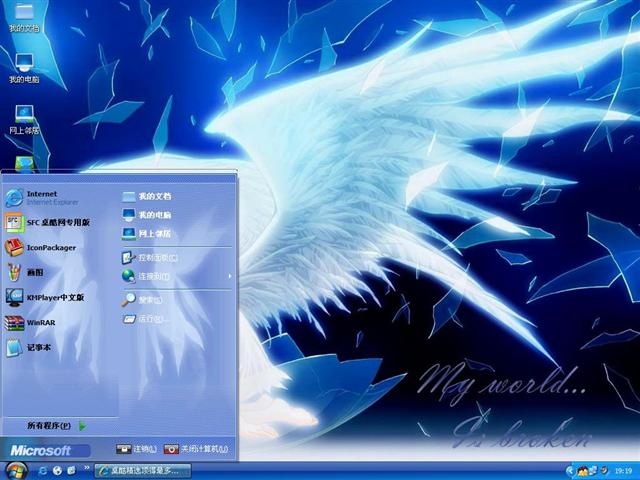Open Internet Explorer from the Start menu
The width and height of the screenshot is (640, 480).
click(43, 198)
